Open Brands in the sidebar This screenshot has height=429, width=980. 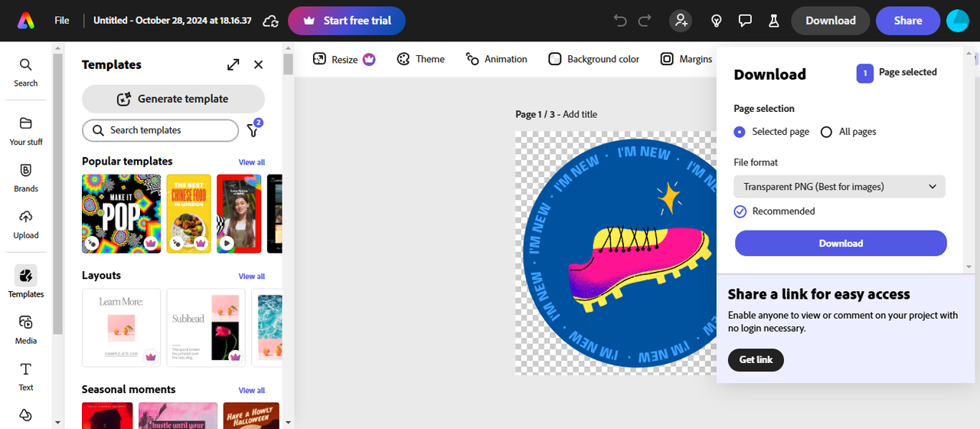coord(25,178)
